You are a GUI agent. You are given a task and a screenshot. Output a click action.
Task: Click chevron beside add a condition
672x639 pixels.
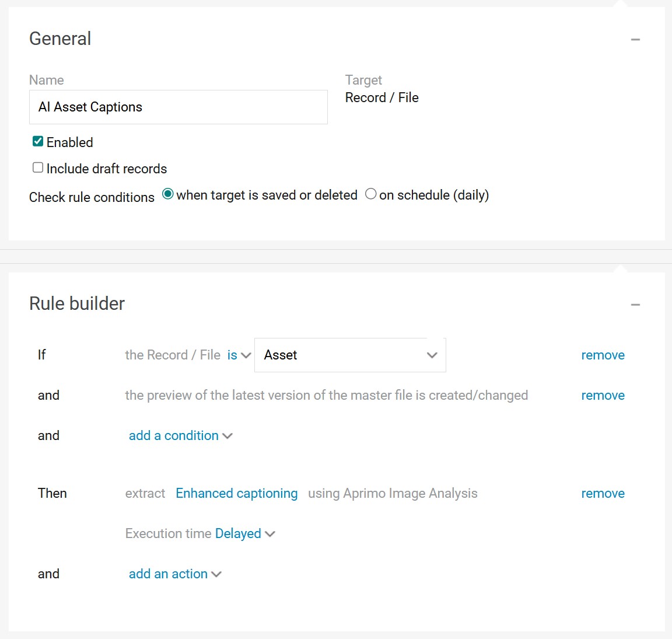click(x=228, y=436)
